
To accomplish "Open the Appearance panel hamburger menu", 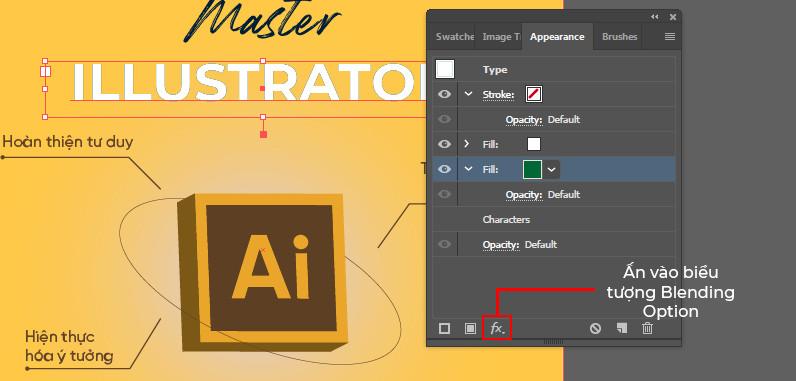I will coord(670,37).
